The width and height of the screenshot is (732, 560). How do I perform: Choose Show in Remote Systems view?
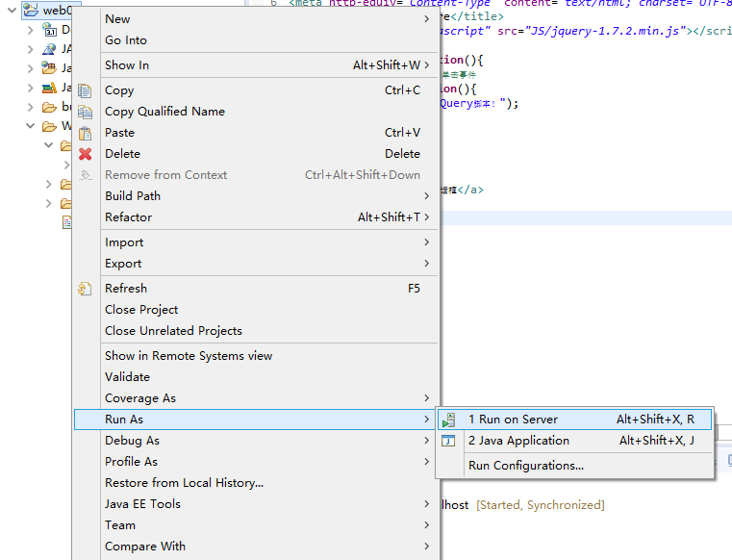[x=256, y=356]
